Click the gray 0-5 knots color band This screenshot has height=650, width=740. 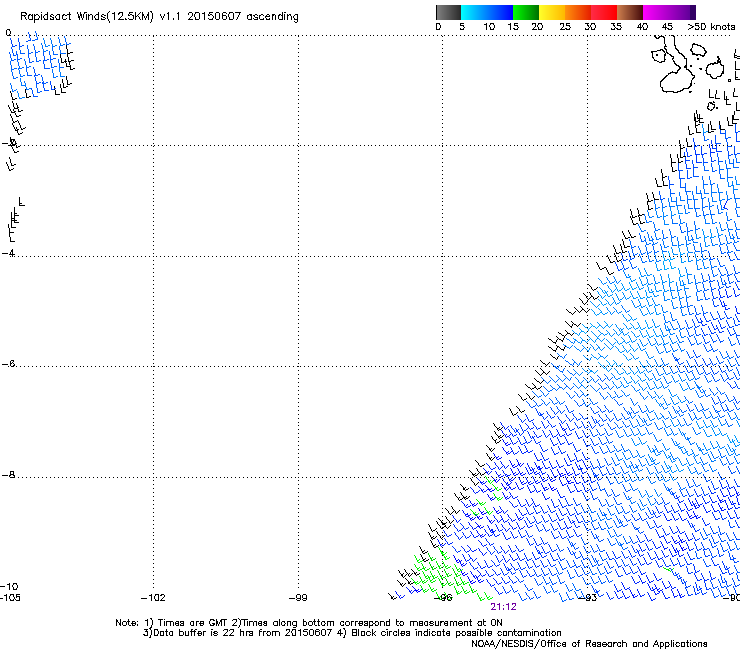coord(448,12)
